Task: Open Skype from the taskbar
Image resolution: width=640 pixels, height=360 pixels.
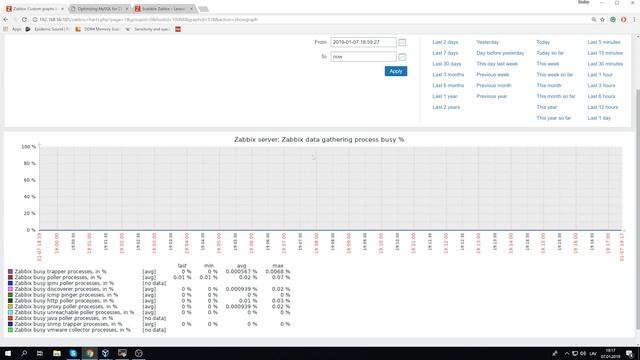Action: [x=73, y=353]
